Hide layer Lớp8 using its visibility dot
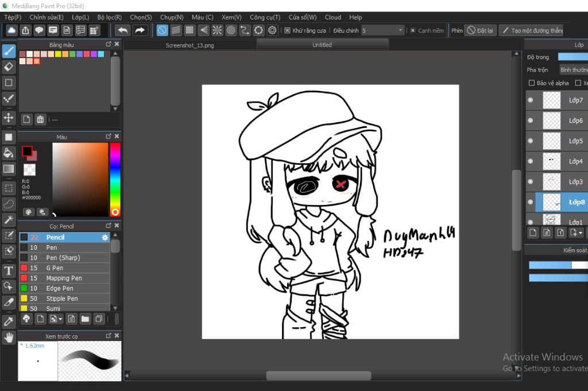 530,202
